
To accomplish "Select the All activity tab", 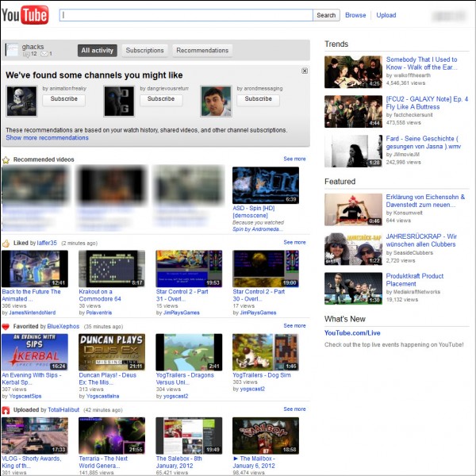I will [97, 51].
